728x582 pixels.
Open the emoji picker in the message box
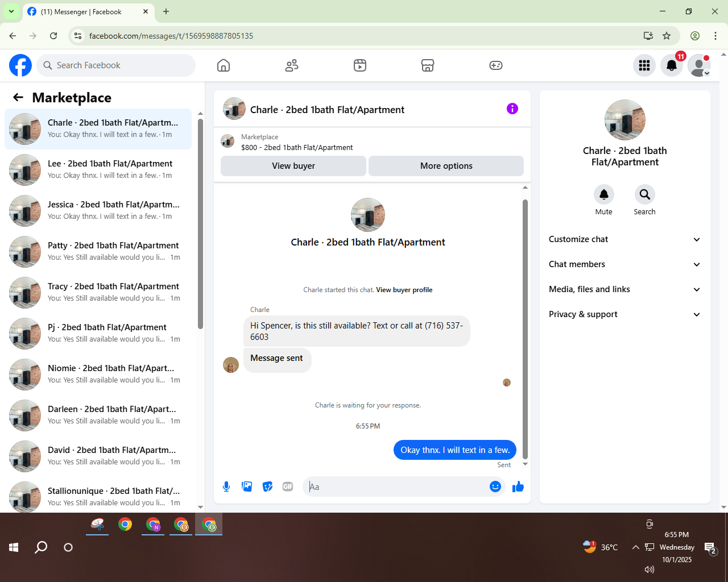[495, 487]
